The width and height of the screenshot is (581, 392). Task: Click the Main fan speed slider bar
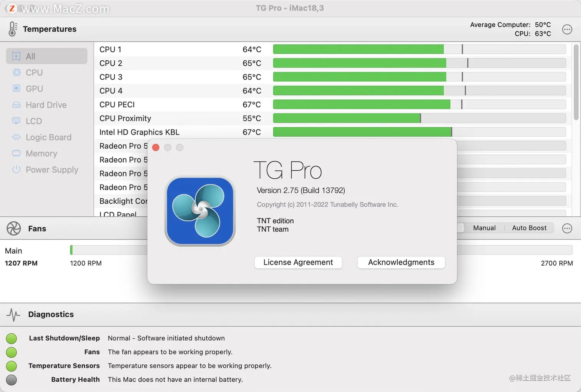point(321,250)
